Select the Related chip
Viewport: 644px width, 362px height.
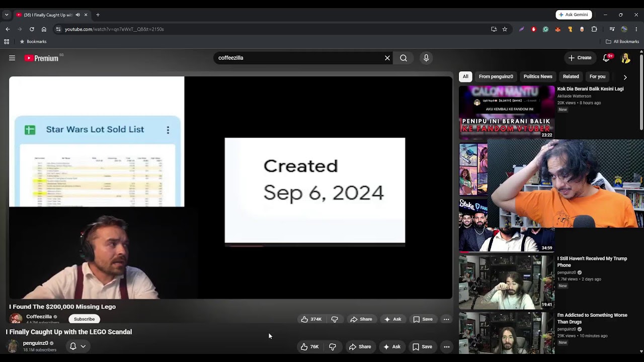[571, 77]
